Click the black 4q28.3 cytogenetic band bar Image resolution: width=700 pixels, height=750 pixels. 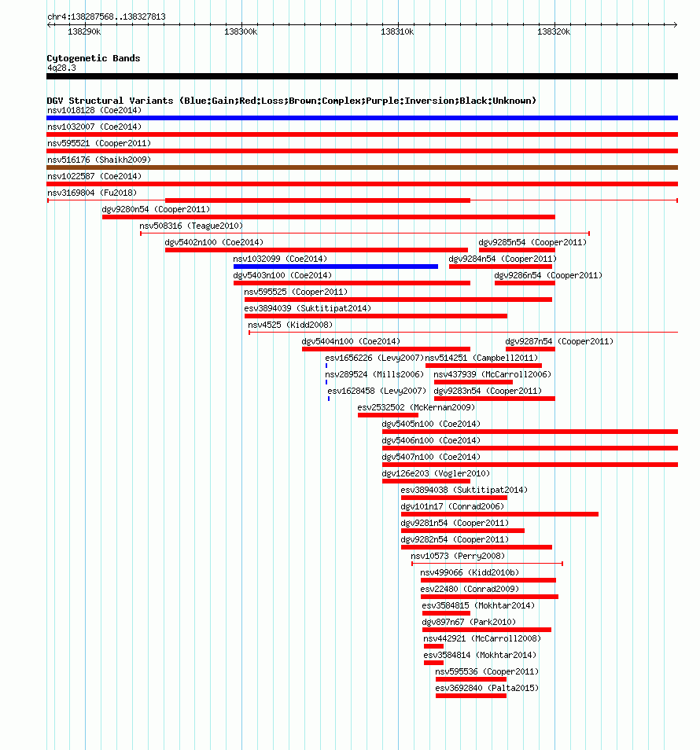tap(363, 76)
